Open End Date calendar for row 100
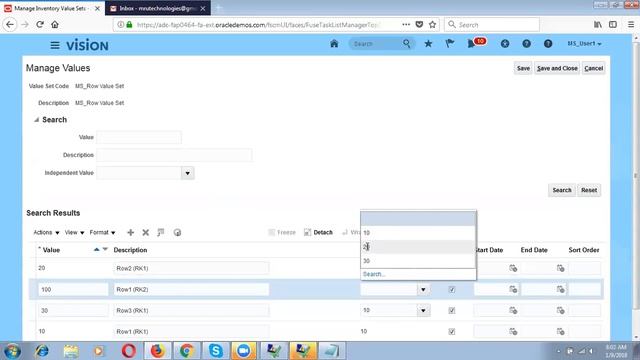Viewport: 640px width, 360px height. (x=560, y=289)
